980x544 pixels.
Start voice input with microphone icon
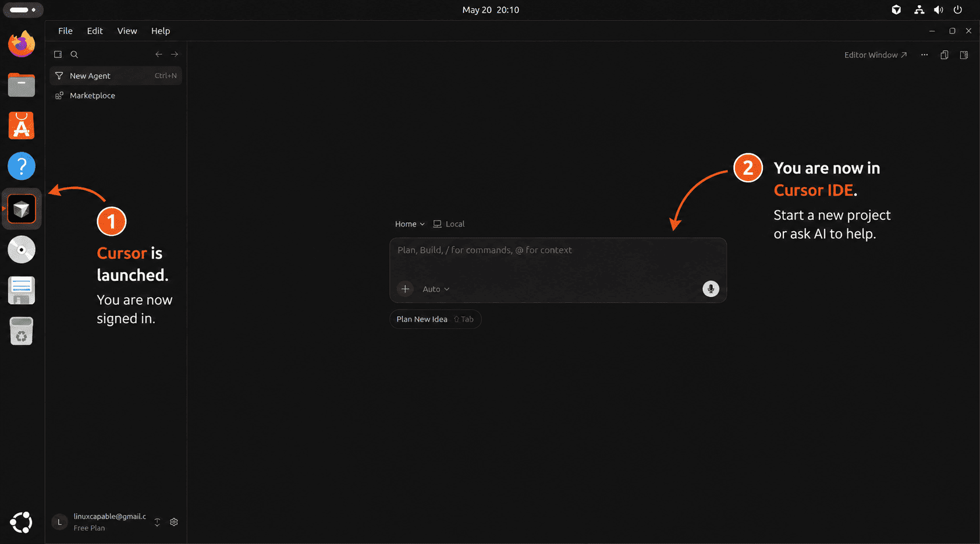[x=711, y=289]
